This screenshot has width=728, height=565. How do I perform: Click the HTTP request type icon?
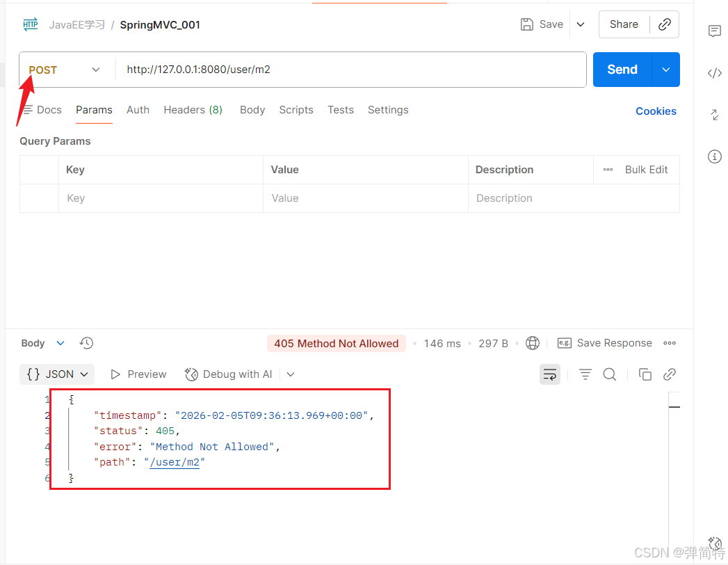tap(30, 24)
